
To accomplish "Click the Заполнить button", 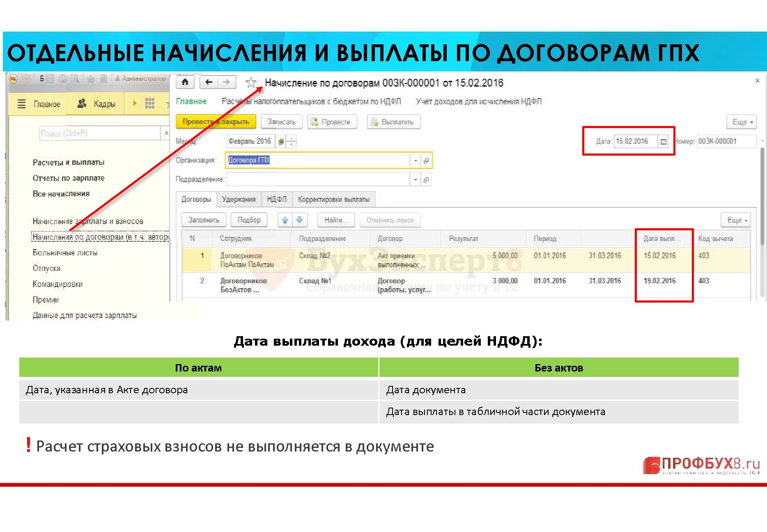I will [204, 220].
